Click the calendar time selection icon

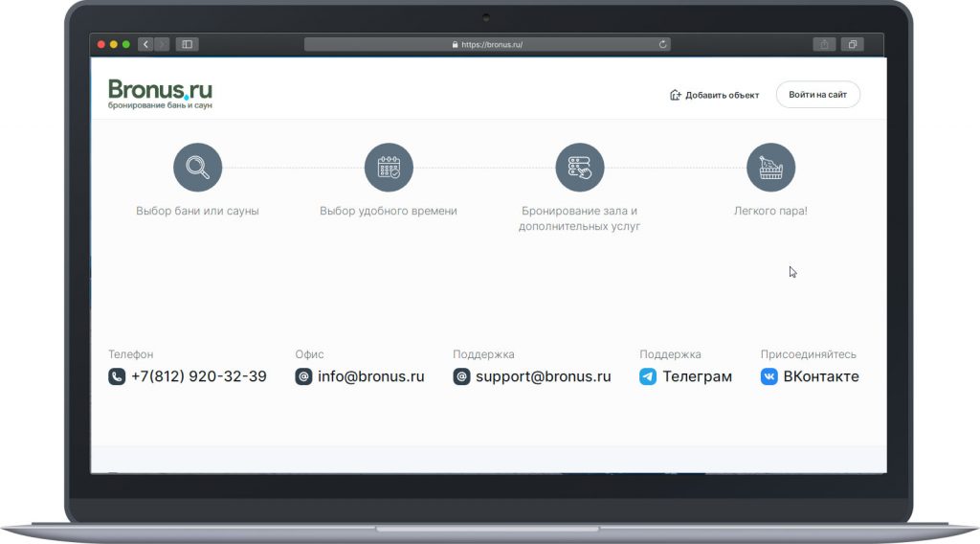[389, 167]
